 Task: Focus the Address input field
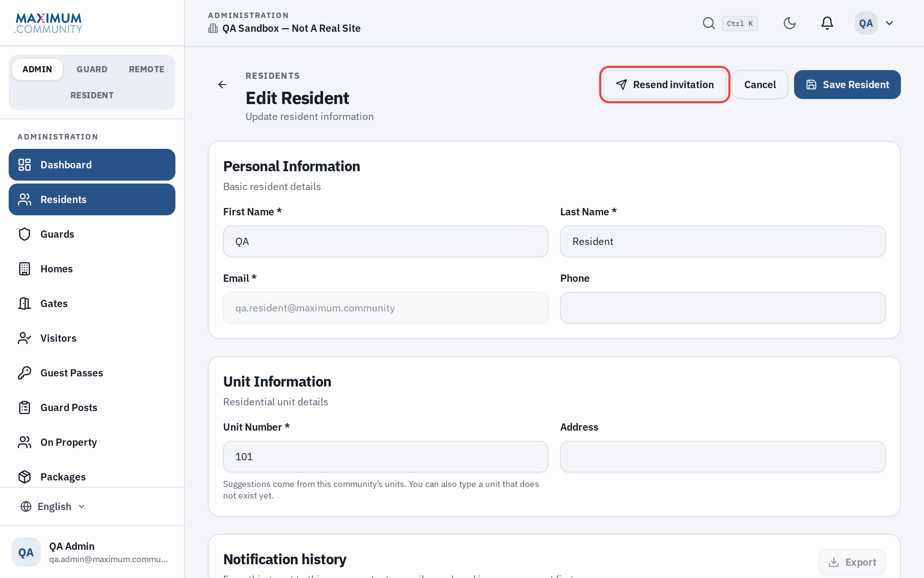[722, 456]
